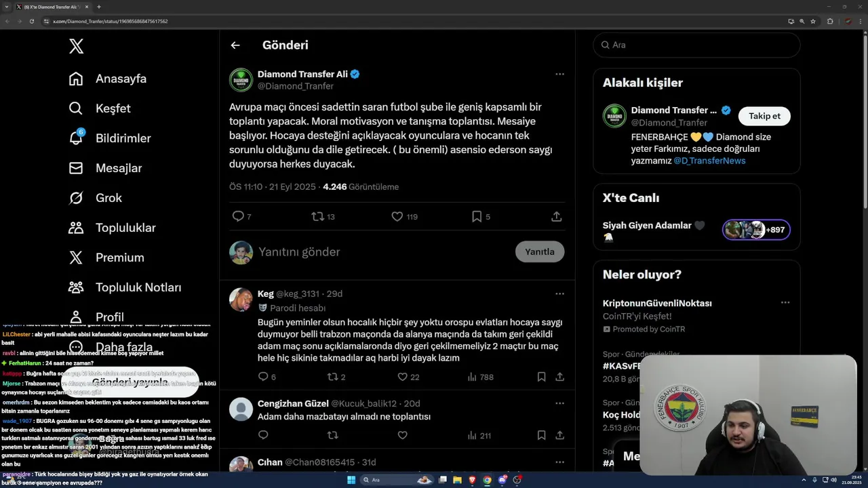Open Grok from sidebar
This screenshot has width=868, height=488.
(x=95, y=198)
